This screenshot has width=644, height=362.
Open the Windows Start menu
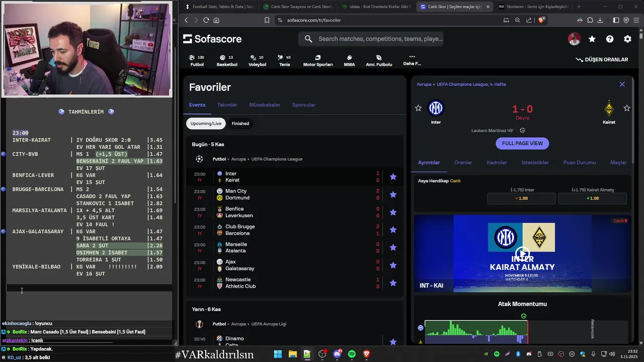(278, 354)
